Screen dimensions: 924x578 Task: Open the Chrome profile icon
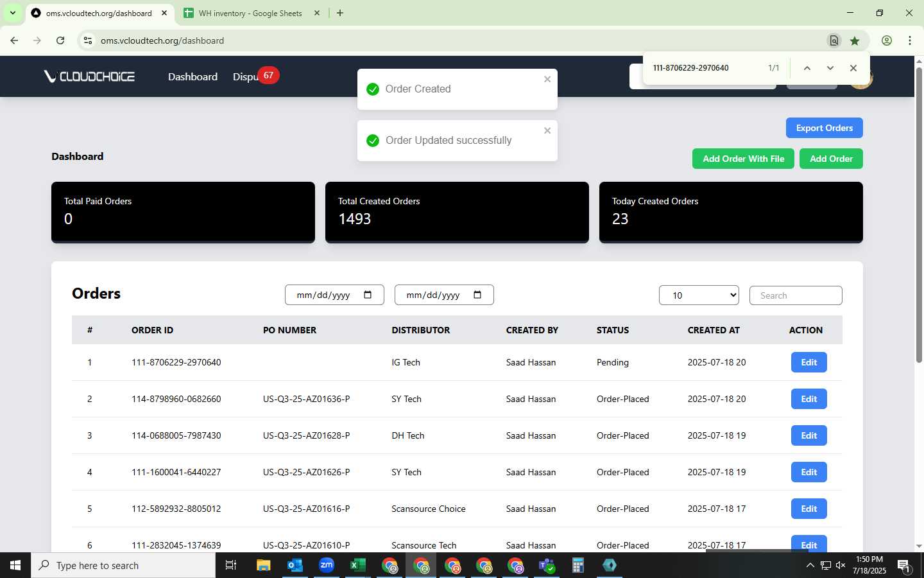tap(887, 40)
